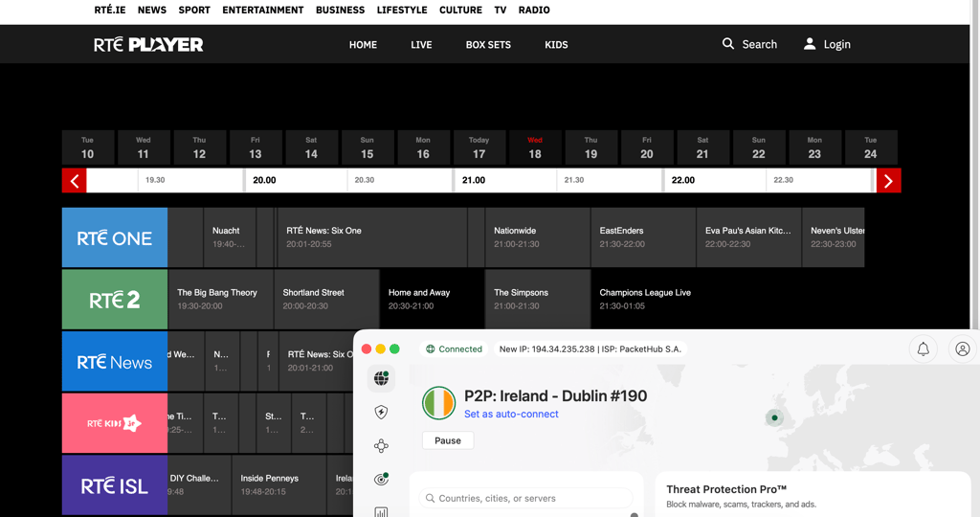Select the RTÉ 2 channel logo
The image size is (980, 517).
click(115, 300)
